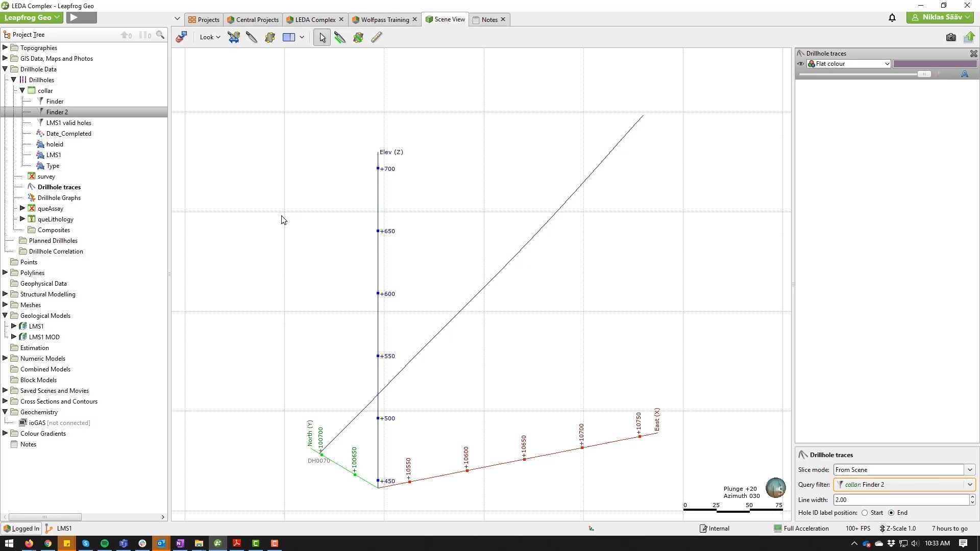Select the Start radio for Hole ID label position
The width and height of the screenshot is (980, 551).
click(865, 513)
